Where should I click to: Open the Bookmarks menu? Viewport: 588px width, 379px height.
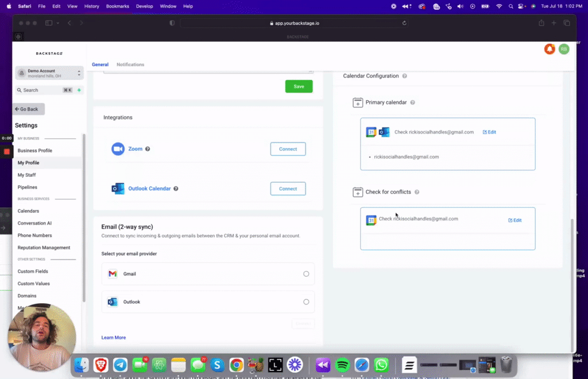(x=117, y=6)
